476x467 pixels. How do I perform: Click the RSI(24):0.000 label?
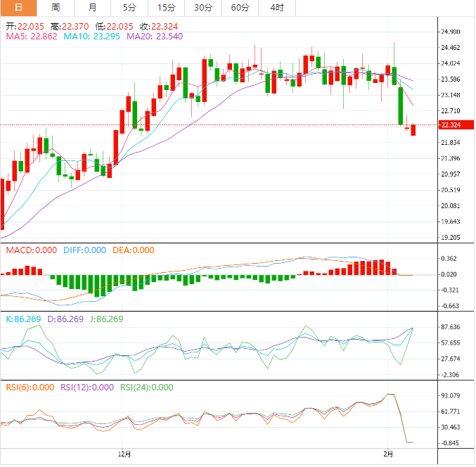[x=147, y=388]
